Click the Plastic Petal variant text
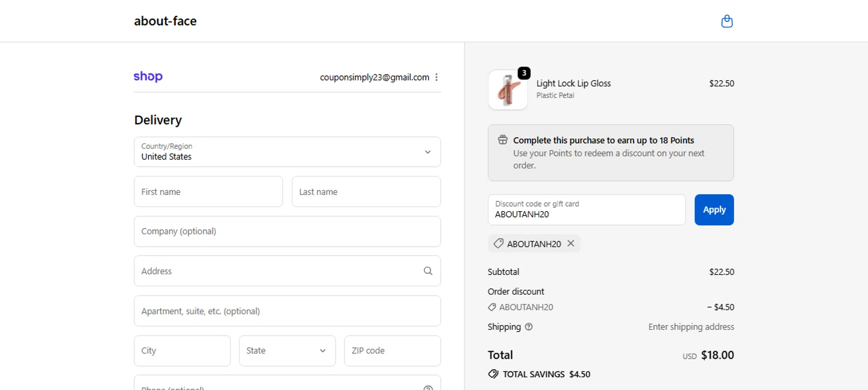Image resolution: width=868 pixels, height=390 pixels. pyautogui.click(x=555, y=95)
